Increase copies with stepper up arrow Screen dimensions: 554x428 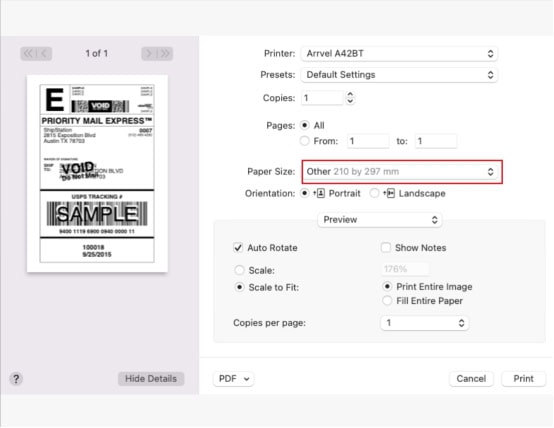pyautogui.click(x=350, y=94)
